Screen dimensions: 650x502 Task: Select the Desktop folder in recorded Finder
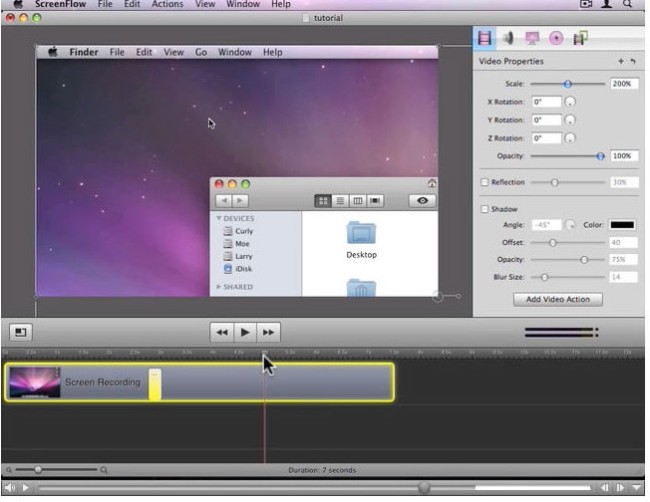click(x=361, y=241)
